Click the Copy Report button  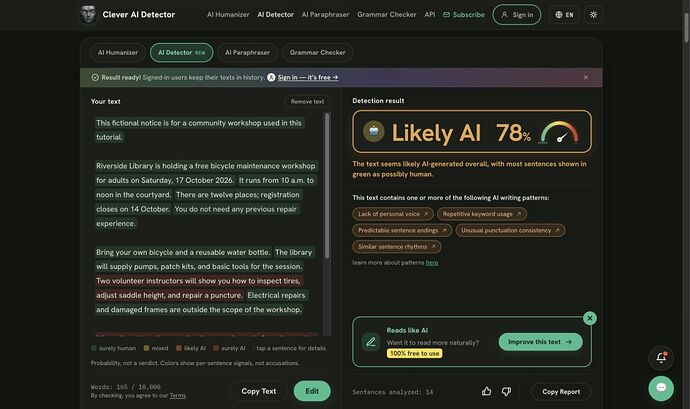point(561,391)
